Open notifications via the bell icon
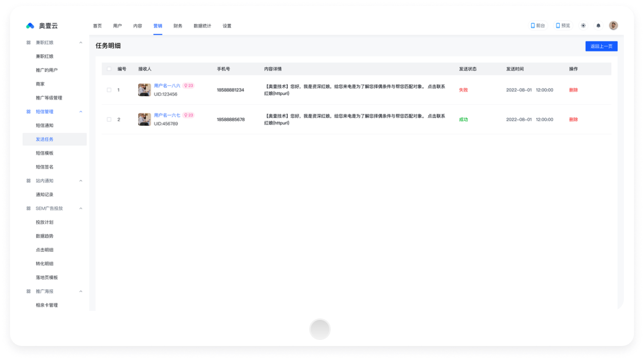The image size is (644, 360). click(x=598, y=26)
